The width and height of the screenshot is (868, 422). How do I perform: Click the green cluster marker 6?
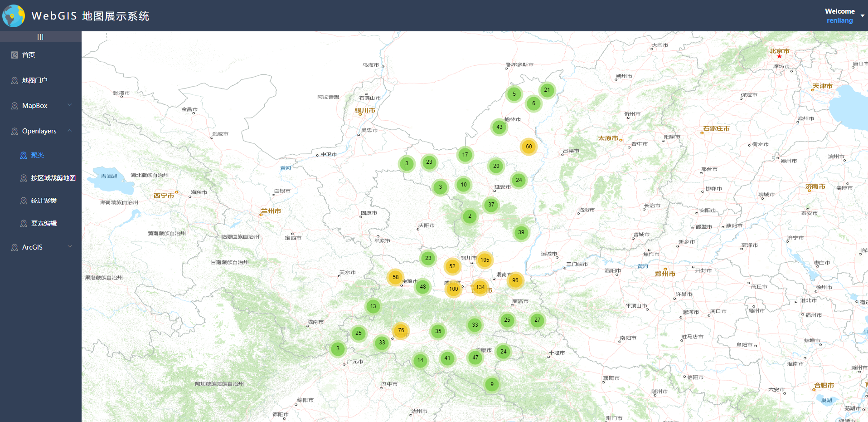point(534,103)
